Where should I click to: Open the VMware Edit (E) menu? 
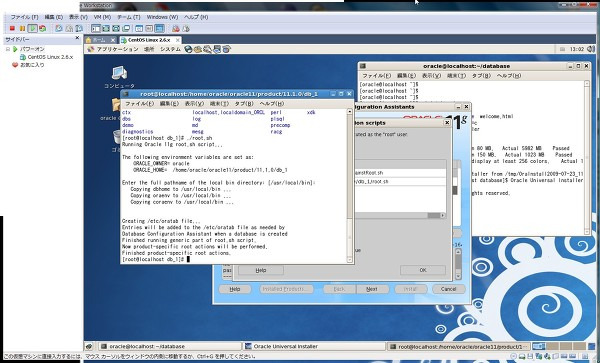54,17
